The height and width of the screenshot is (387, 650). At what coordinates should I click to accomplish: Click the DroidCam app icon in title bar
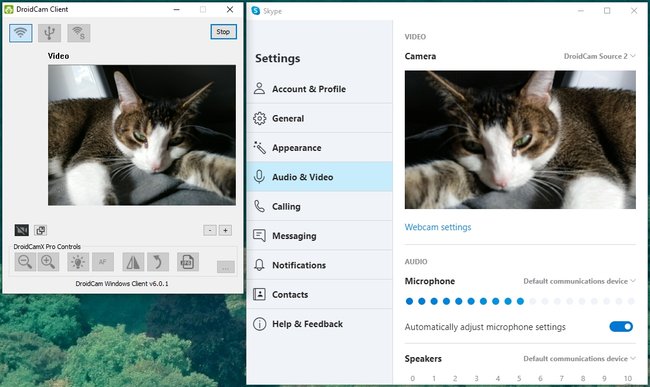(9, 9)
